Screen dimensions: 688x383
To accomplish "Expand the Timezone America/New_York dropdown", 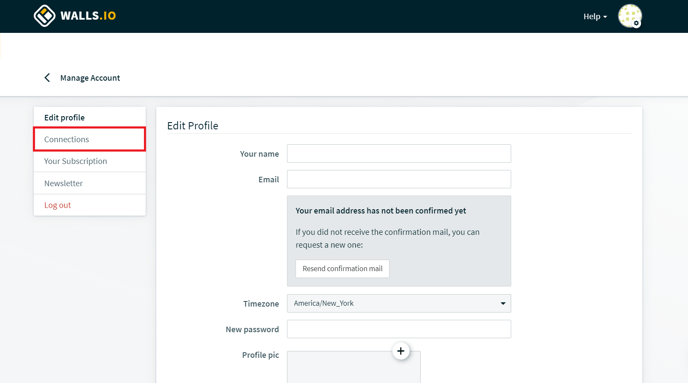I will (399, 303).
